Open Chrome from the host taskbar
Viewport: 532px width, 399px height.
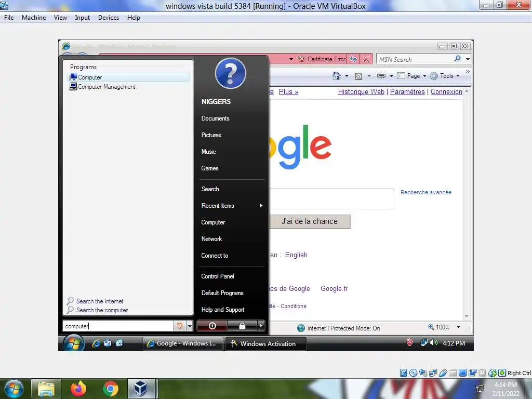point(110,389)
